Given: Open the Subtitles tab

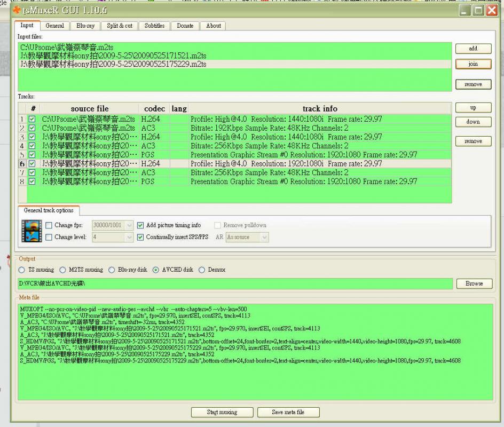Looking at the screenshot, I should point(155,26).
